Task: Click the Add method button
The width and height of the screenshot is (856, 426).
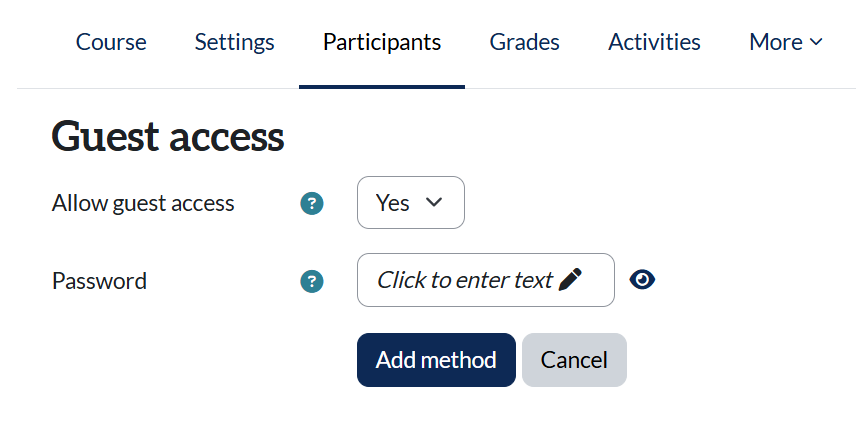Action: click(x=436, y=360)
